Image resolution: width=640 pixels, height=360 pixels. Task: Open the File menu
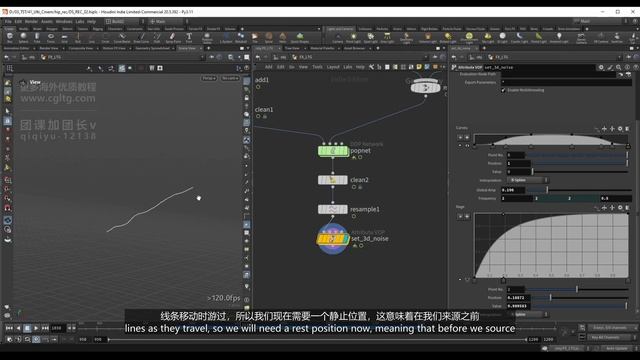[8, 22]
